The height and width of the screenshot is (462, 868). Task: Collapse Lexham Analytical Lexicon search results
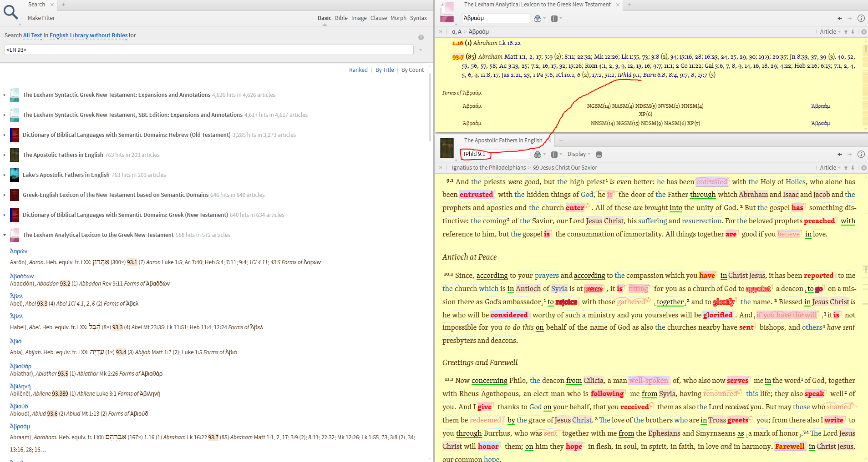coord(5,235)
